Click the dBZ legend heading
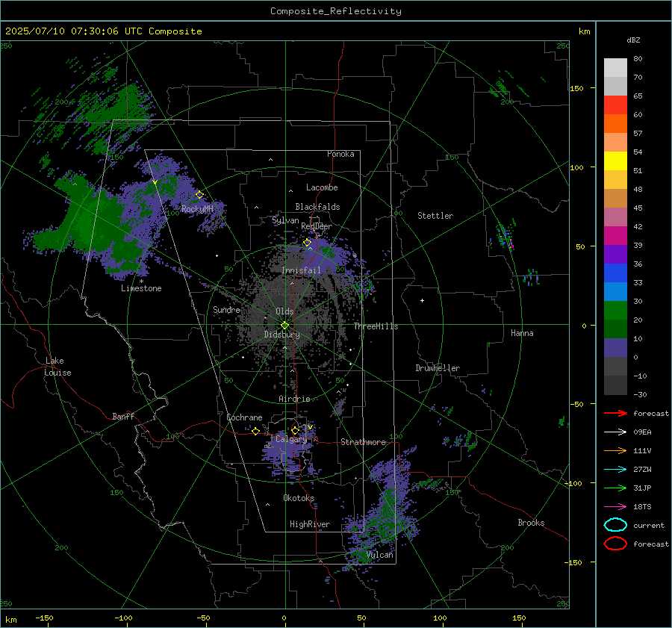The width and height of the screenshot is (672, 628). pyautogui.click(x=633, y=40)
